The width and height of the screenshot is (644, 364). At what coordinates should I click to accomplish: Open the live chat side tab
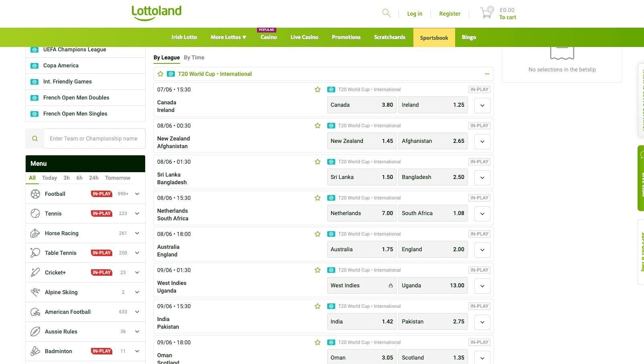coord(641,178)
